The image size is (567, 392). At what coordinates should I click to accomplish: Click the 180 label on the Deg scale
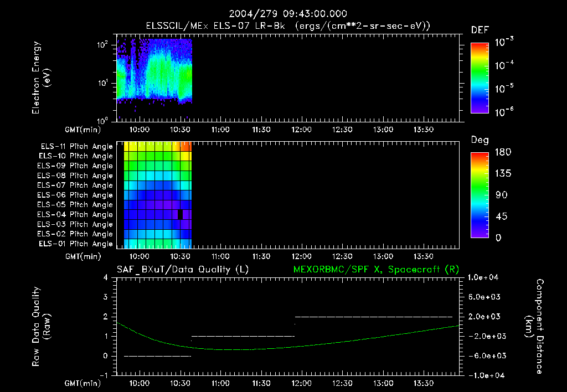click(x=503, y=152)
